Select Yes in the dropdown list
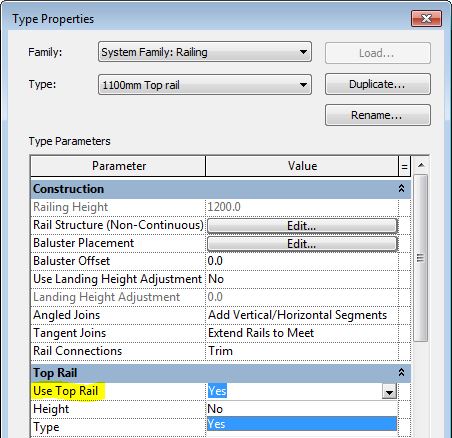Screen dimensions: 452x438 [302, 424]
